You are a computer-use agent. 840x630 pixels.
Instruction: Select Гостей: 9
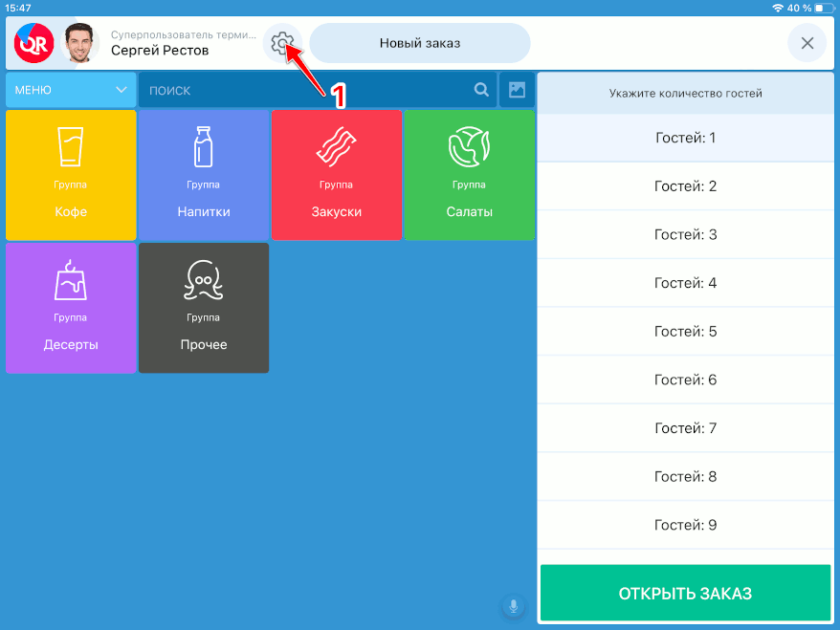tap(685, 525)
